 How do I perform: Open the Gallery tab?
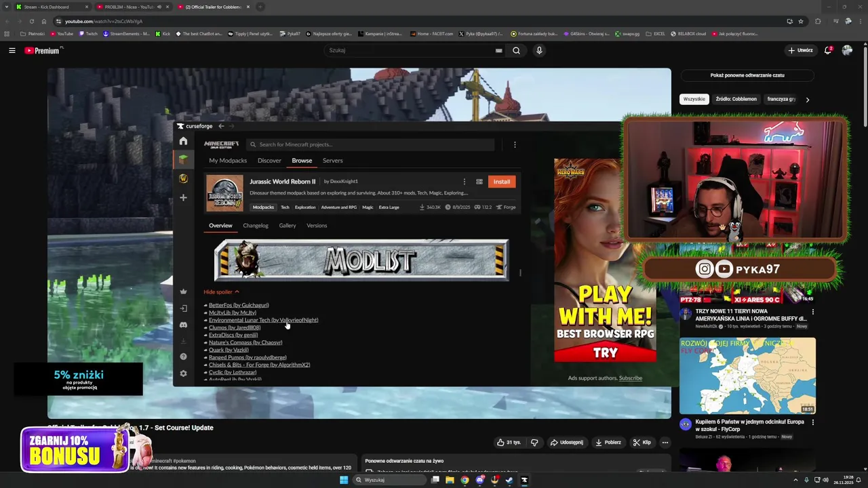coord(288,226)
